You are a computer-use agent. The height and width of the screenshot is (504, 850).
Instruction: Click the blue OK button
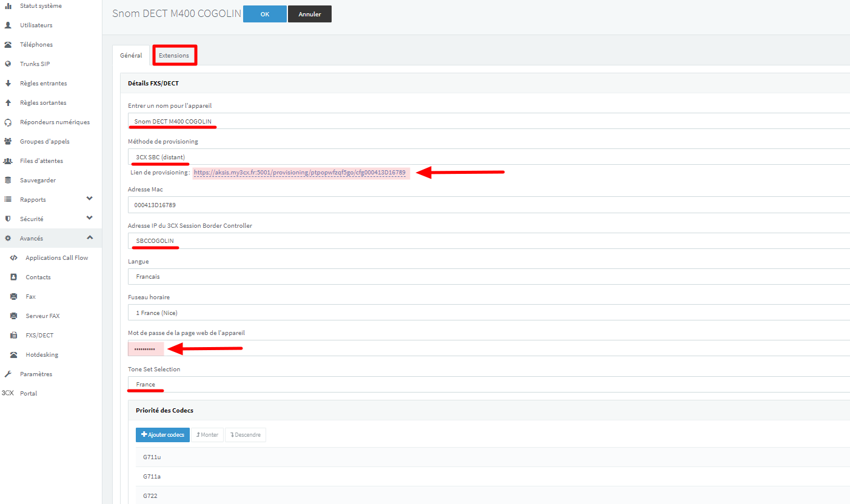click(x=265, y=14)
